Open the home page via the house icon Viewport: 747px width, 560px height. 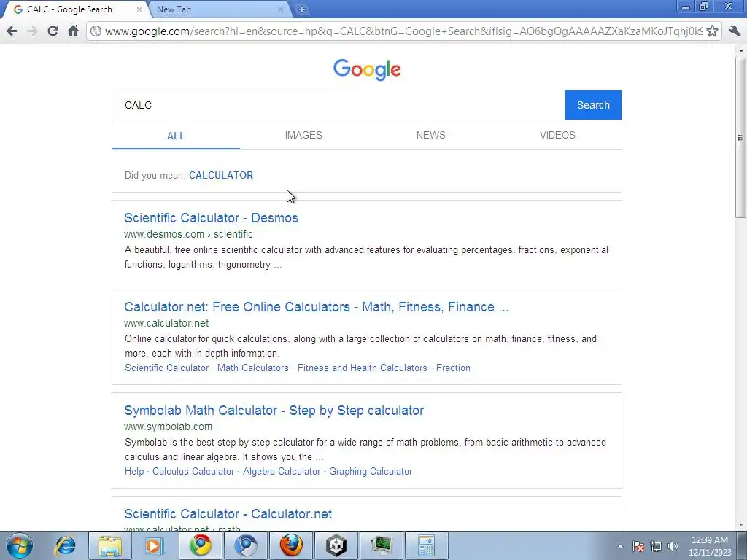coord(73,31)
